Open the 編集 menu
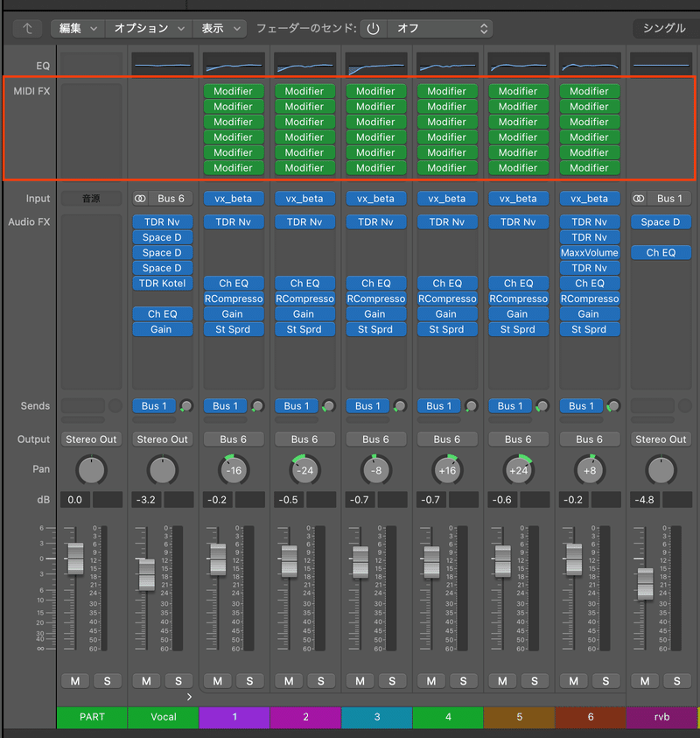Screen dimensions: 700x738 (76, 27)
